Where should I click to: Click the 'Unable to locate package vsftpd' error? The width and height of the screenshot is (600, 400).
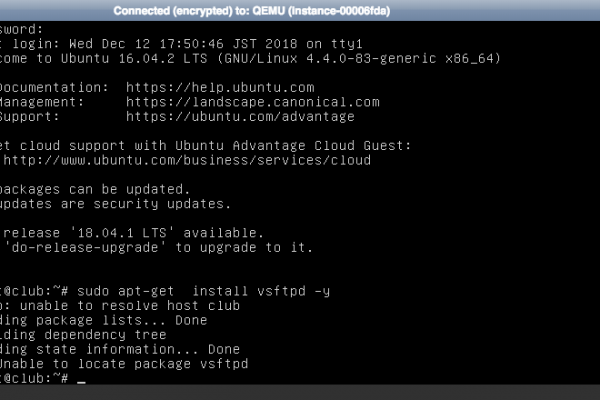(x=124, y=364)
